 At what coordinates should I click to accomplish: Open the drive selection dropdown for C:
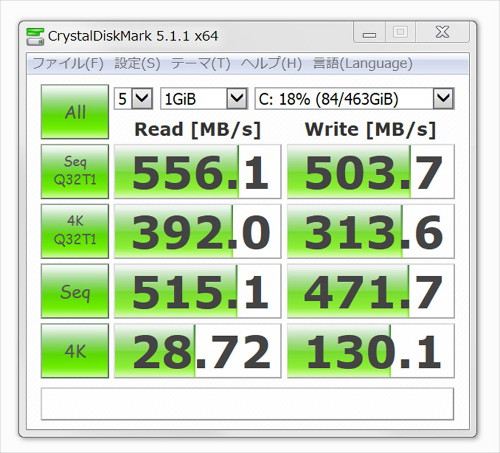point(354,99)
